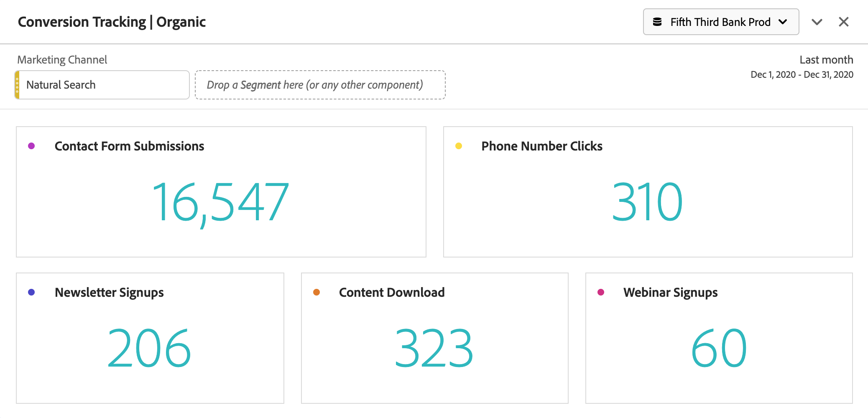Toggle the panel collapse chevron
868x418 pixels.
coord(817,22)
